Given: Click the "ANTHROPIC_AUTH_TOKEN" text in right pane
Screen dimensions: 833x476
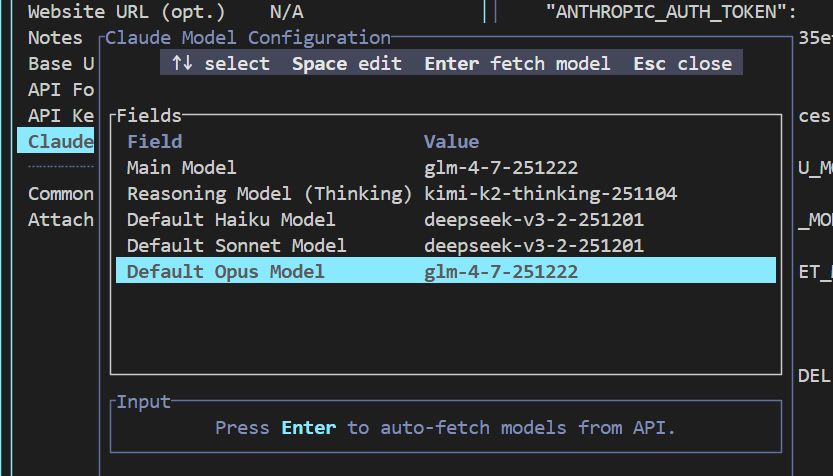Looking at the screenshot, I should click(667, 12).
